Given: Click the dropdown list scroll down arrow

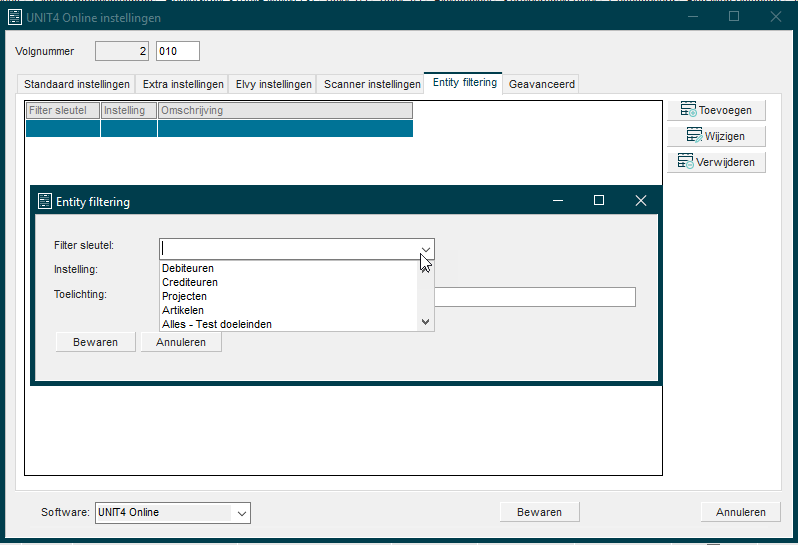Looking at the screenshot, I should (425, 322).
